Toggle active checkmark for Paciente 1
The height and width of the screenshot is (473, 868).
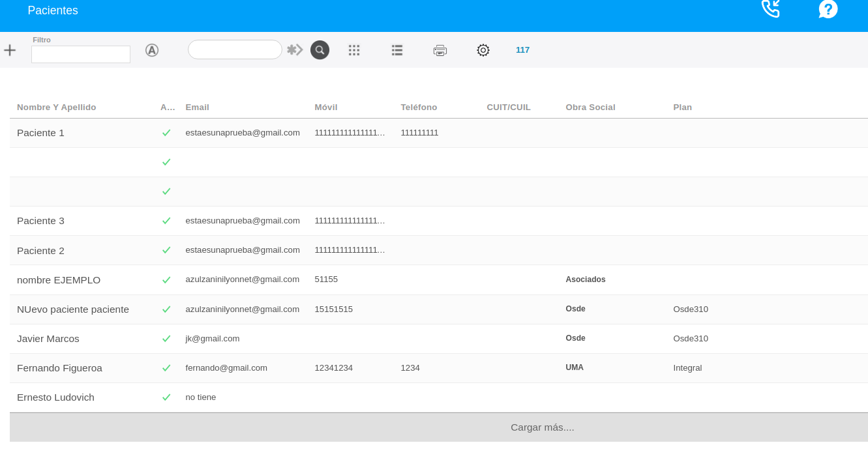(x=166, y=133)
